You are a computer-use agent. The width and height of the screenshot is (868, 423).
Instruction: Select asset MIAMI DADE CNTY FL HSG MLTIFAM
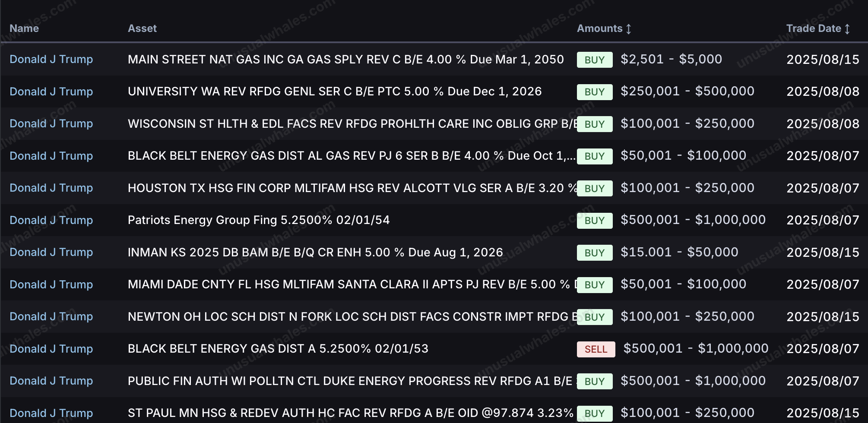[352, 284]
